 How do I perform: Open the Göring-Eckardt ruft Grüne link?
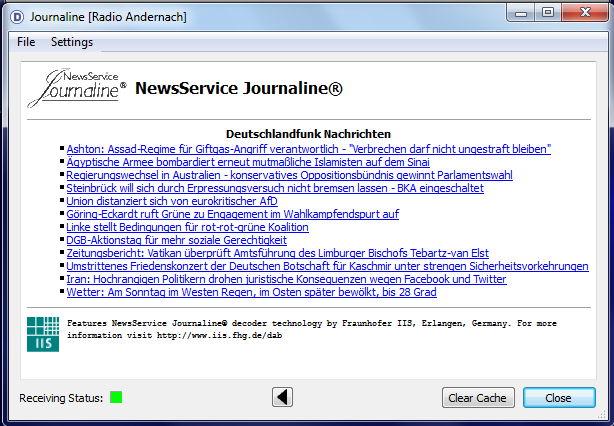coord(233,214)
